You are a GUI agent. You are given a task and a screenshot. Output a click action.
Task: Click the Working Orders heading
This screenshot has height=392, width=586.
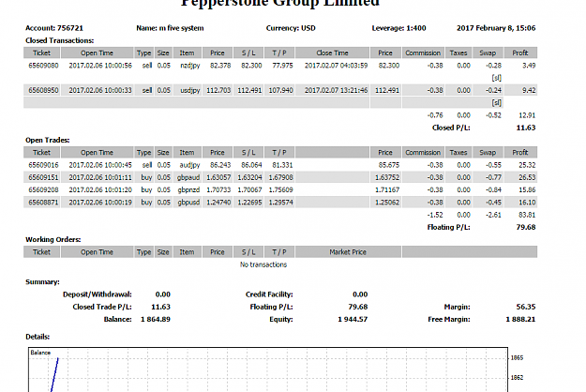point(53,239)
